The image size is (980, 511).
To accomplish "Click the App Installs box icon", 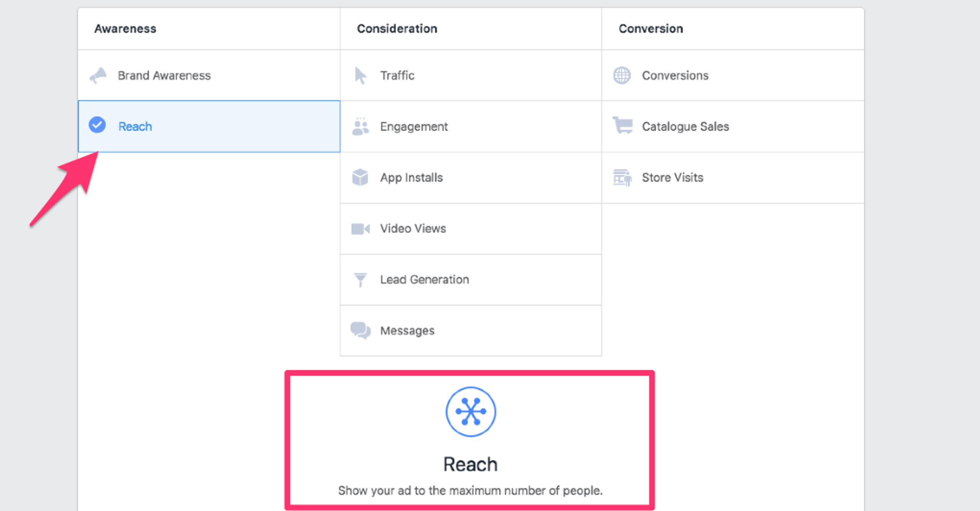I will point(360,177).
